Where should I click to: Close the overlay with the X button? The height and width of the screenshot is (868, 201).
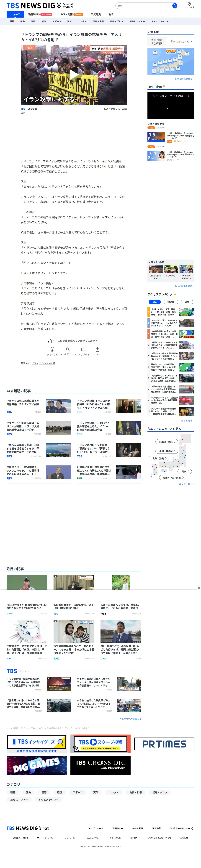point(199,588)
